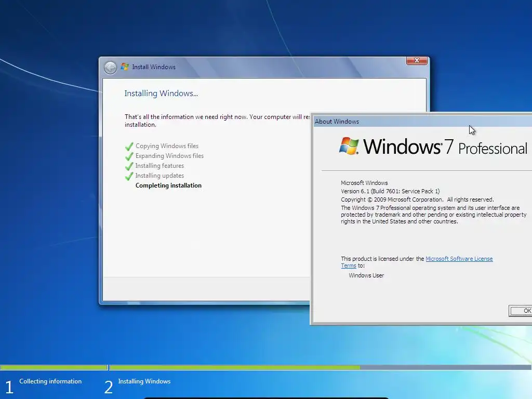Click the '1 Collecting information' stage label
The image size is (532, 399).
tap(44, 386)
